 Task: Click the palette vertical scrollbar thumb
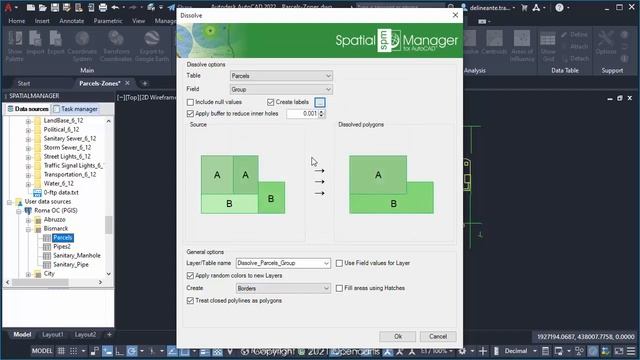(109, 224)
